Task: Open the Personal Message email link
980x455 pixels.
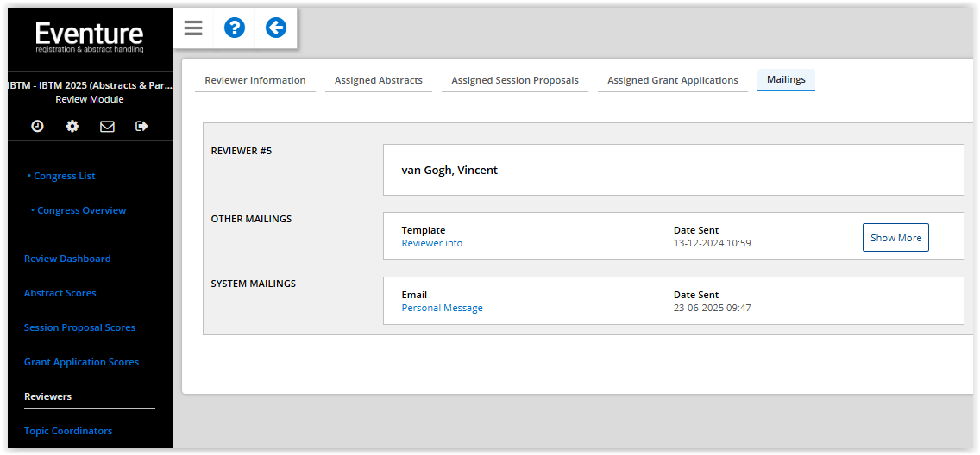Action: (x=442, y=308)
